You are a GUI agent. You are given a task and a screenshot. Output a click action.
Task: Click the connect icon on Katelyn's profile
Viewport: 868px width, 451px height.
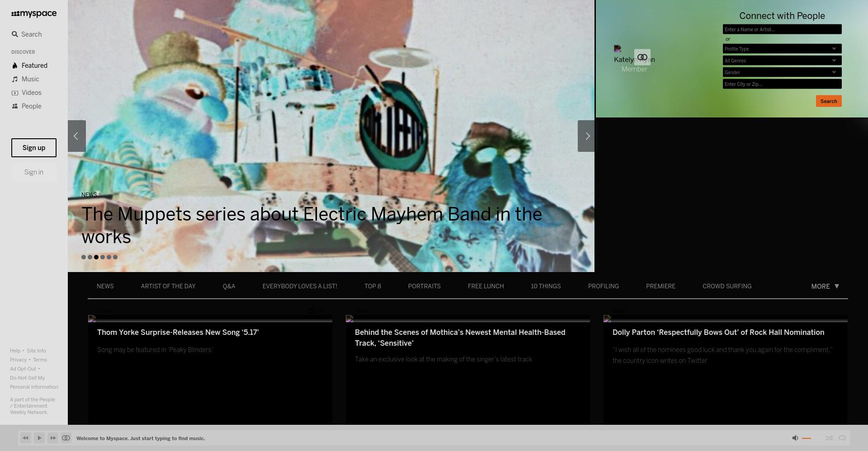(642, 57)
